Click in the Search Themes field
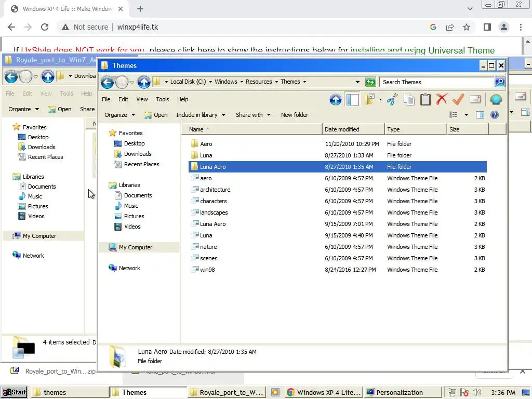Image resolution: width=532 pixels, height=399 pixels. [436, 82]
